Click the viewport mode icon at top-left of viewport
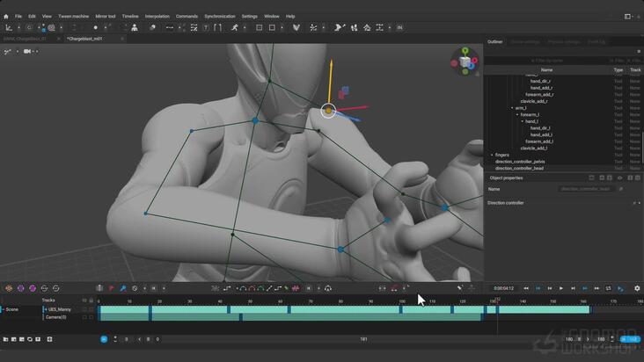 point(7,52)
